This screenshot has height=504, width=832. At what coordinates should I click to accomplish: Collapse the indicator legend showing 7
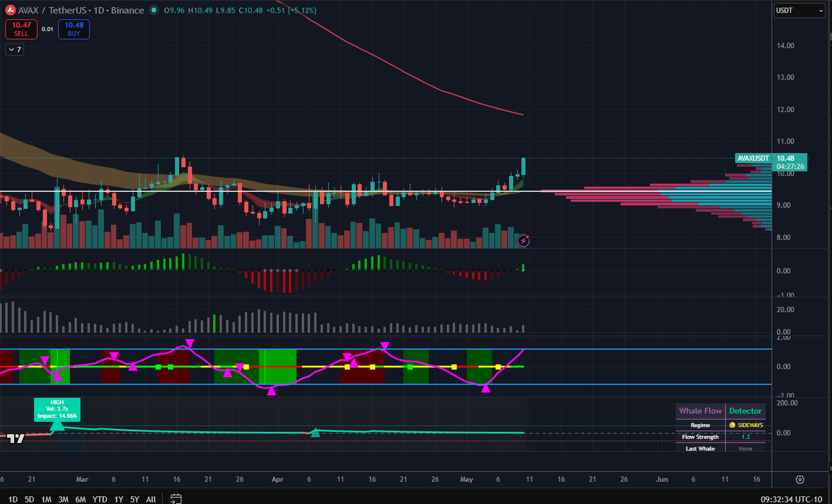coord(15,49)
